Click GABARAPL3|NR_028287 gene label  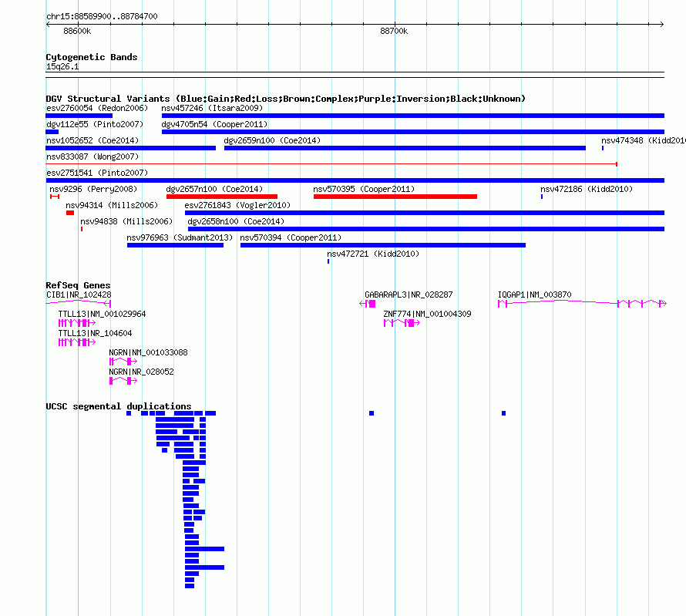tap(409, 295)
